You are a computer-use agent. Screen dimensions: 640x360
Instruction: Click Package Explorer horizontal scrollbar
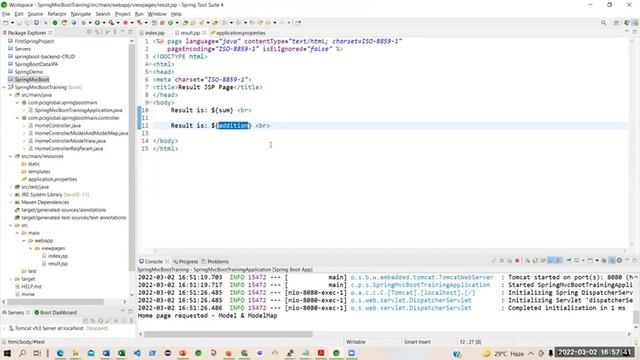[56, 302]
